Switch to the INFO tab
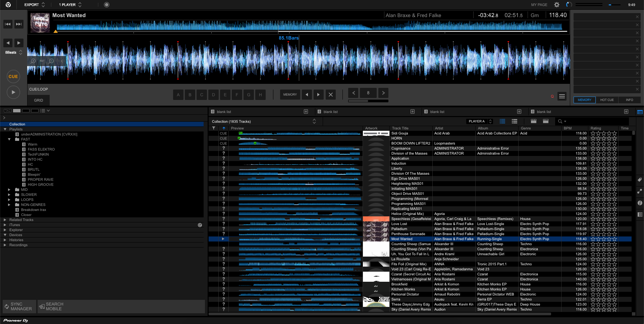644x324 pixels. (x=629, y=100)
